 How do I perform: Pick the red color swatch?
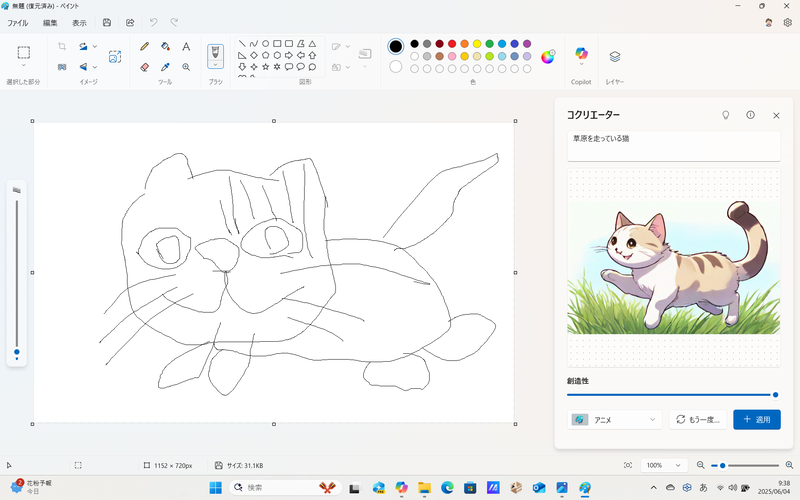[x=452, y=44]
